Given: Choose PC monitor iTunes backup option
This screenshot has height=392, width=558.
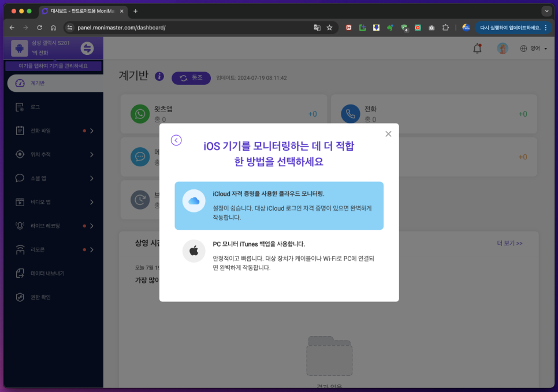Looking at the screenshot, I should (x=279, y=255).
